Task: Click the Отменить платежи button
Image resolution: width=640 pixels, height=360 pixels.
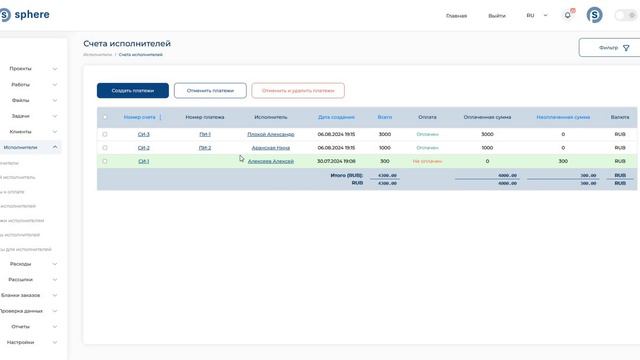Action: point(210,91)
